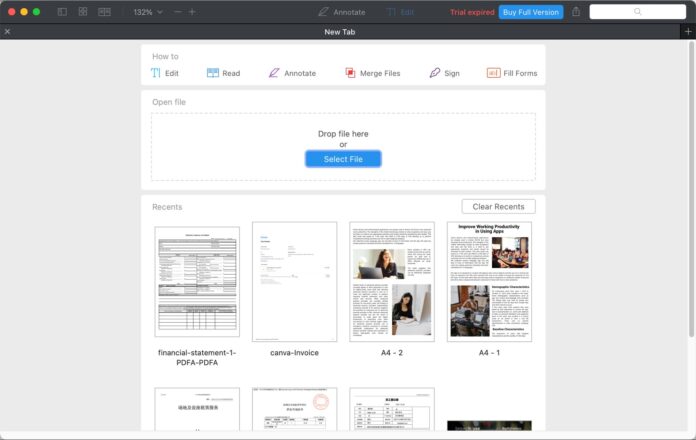Image resolution: width=696 pixels, height=440 pixels.
Task: Click the Edit icon under How to
Action: point(156,73)
